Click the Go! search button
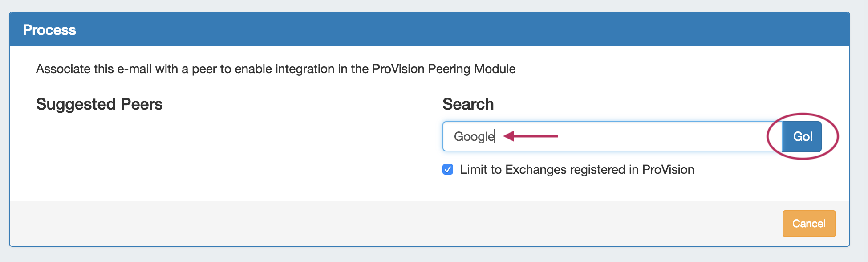This screenshot has height=262, width=868. tap(802, 136)
